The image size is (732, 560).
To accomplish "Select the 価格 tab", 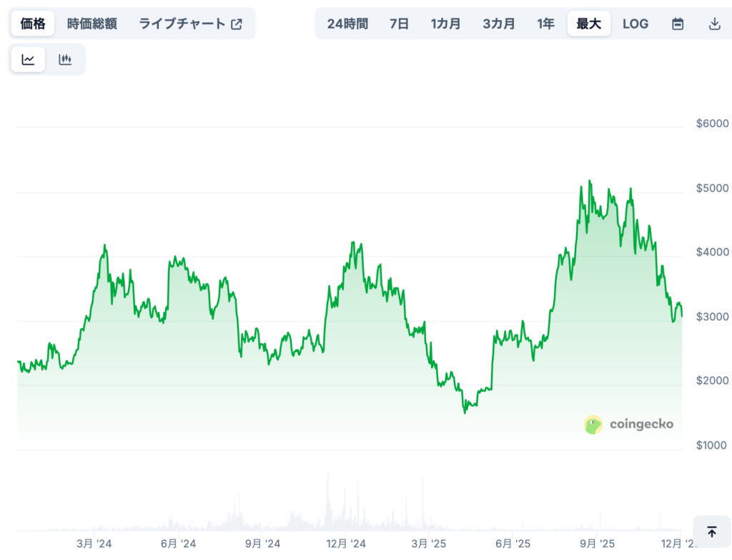I will (32, 23).
